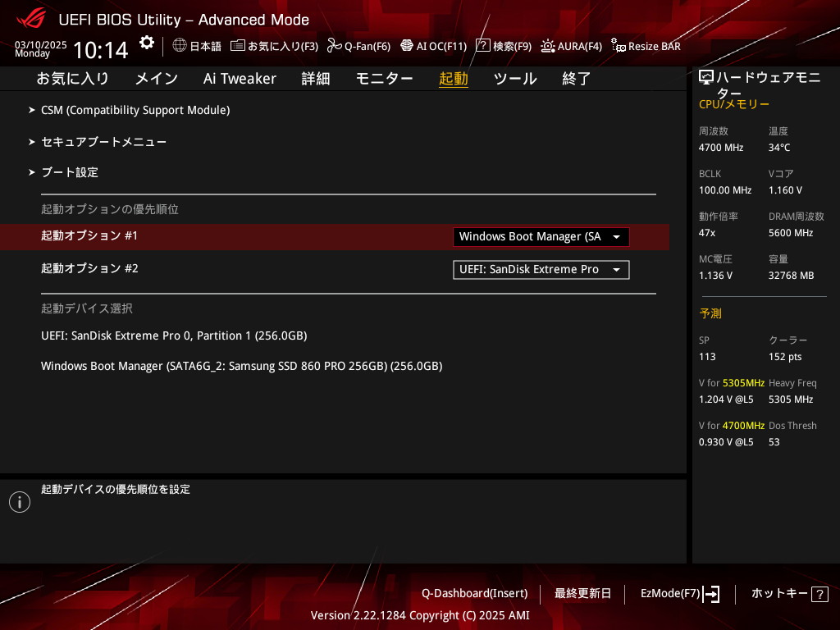Click the hardware monitor icon
The width and height of the screenshot is (840, 630).
point(706,78)
